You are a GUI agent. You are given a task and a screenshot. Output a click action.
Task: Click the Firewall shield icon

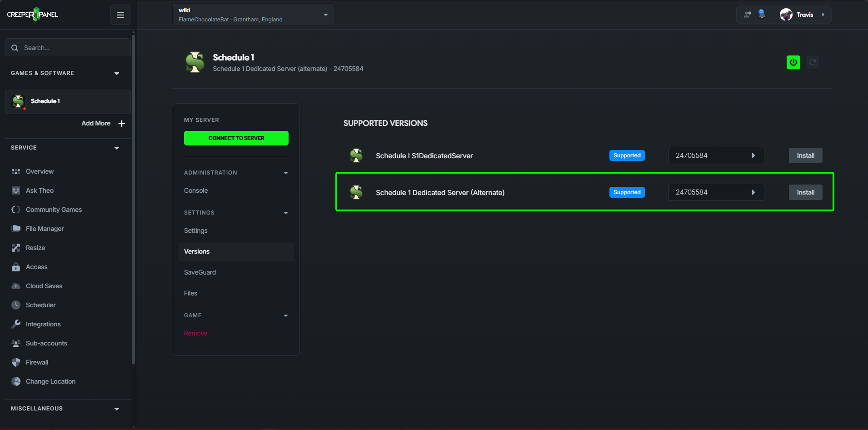[x=16, y=362]
